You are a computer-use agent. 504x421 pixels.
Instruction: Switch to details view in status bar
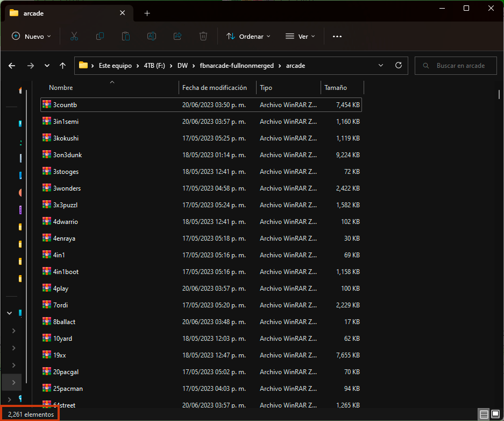pyautogui.click(x=484, y=414)
